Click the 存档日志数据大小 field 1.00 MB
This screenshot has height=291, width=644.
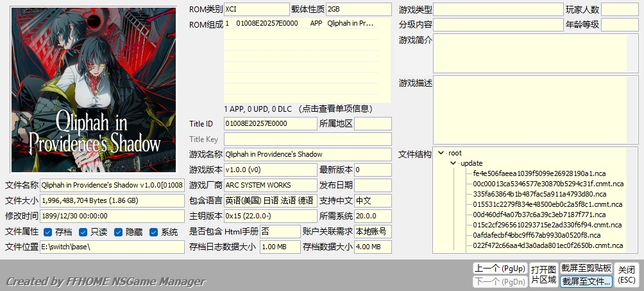280,247
